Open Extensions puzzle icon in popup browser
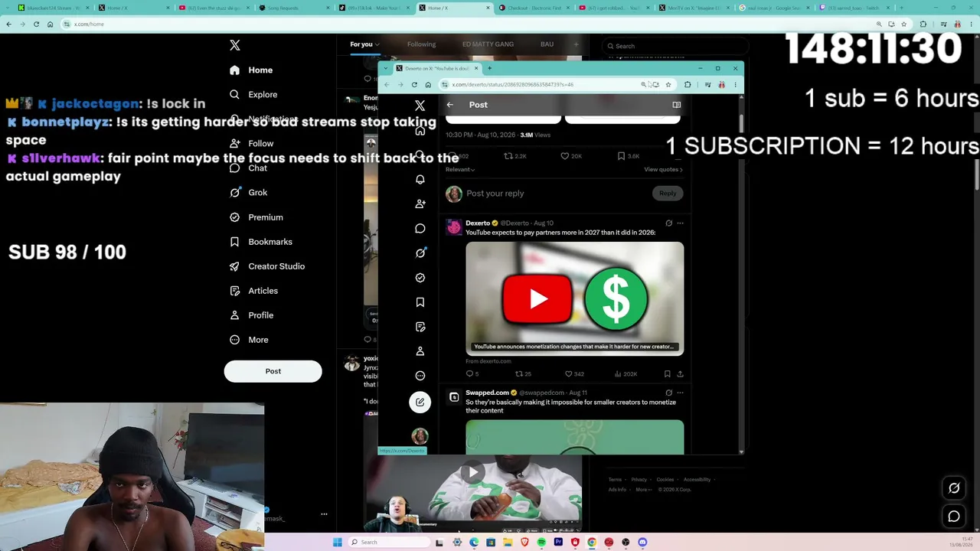Viewport: 980px width, 551px height. point(688,85)
